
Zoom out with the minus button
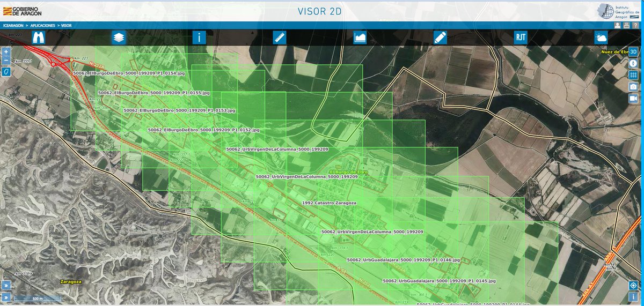tap(6, 61)
